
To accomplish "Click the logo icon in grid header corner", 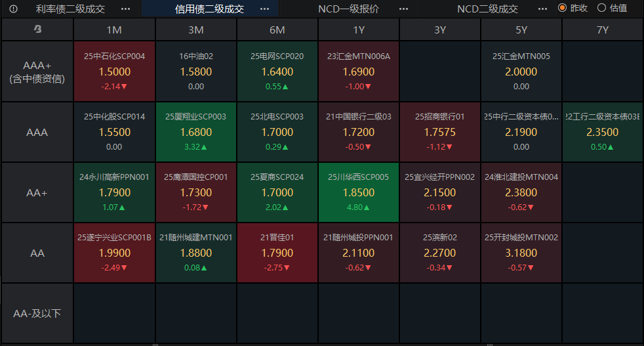I will click(x=37, y=30).
